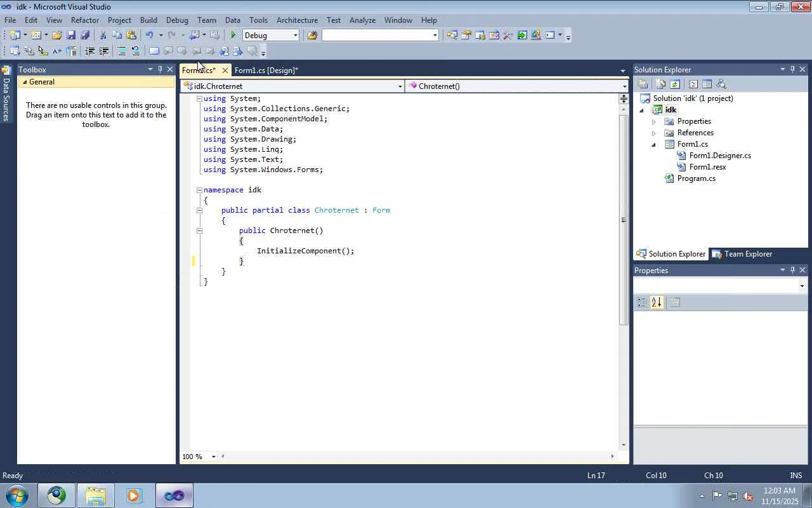Toggle a bookmark on the current line

[x=154, y=51]
